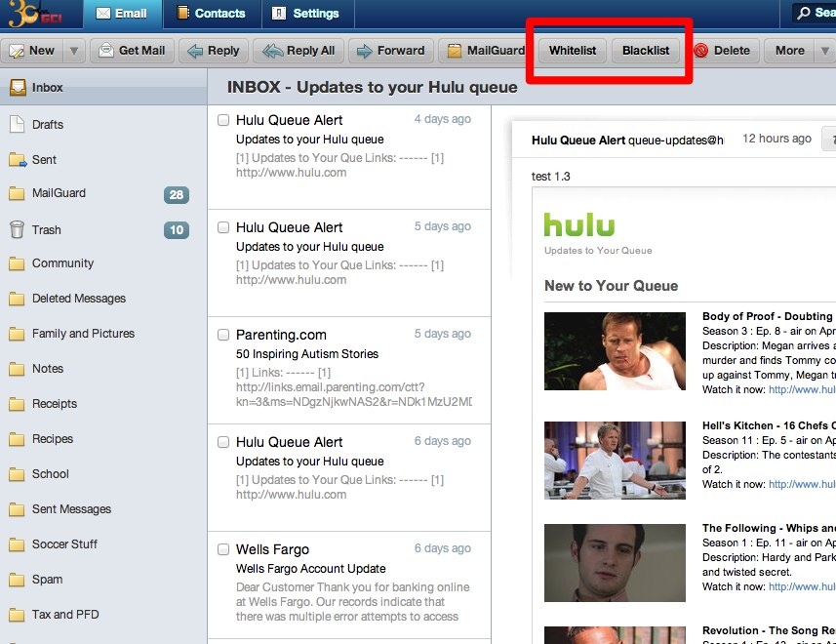Click the GCI logo icon
Viewport: 836px width, 644px height.
pyautogui.click(x=33, y=14)
